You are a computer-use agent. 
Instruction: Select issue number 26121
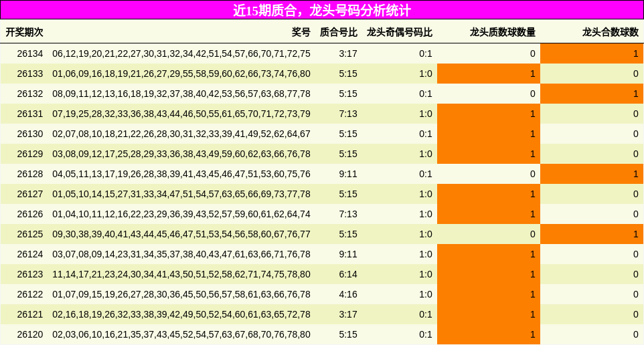(30, 315)
